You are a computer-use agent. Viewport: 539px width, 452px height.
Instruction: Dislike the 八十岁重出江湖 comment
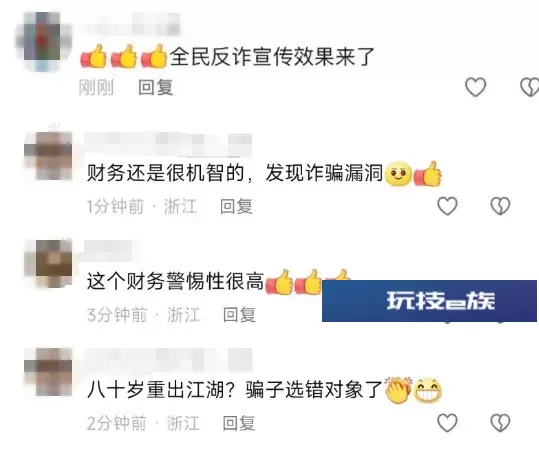tap(500, 422)
